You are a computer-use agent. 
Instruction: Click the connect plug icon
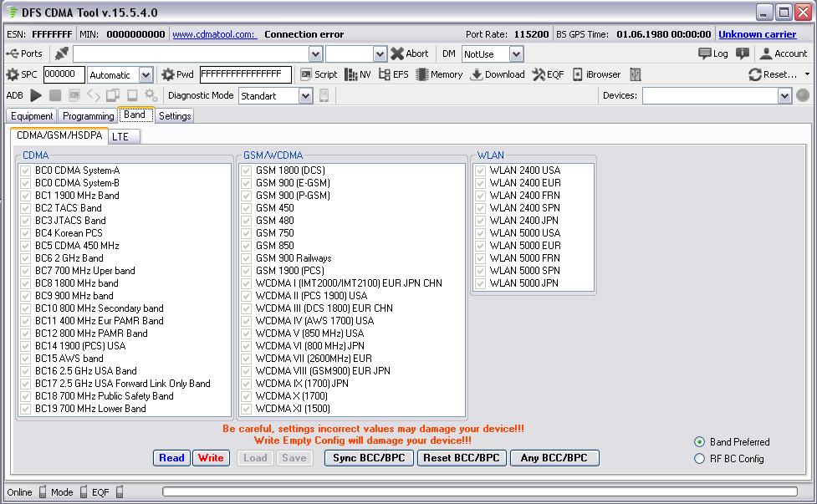62,53
